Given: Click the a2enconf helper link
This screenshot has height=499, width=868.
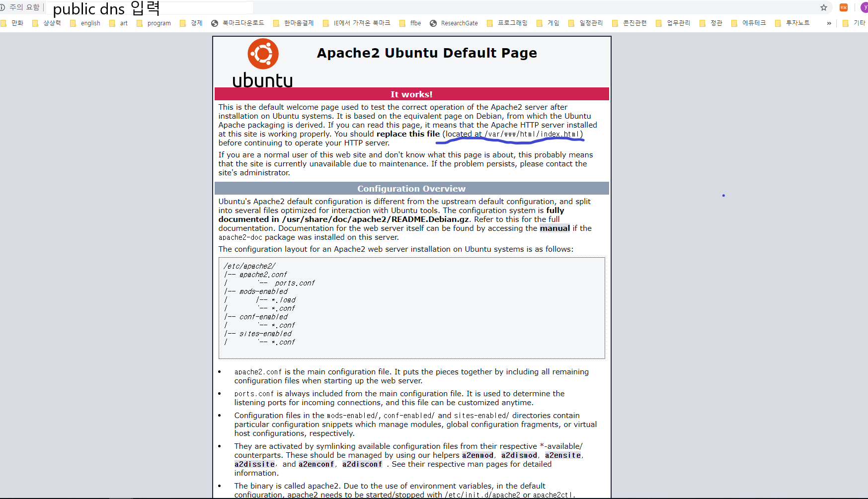Looking at the screenshot, I should tap(316, 464).
